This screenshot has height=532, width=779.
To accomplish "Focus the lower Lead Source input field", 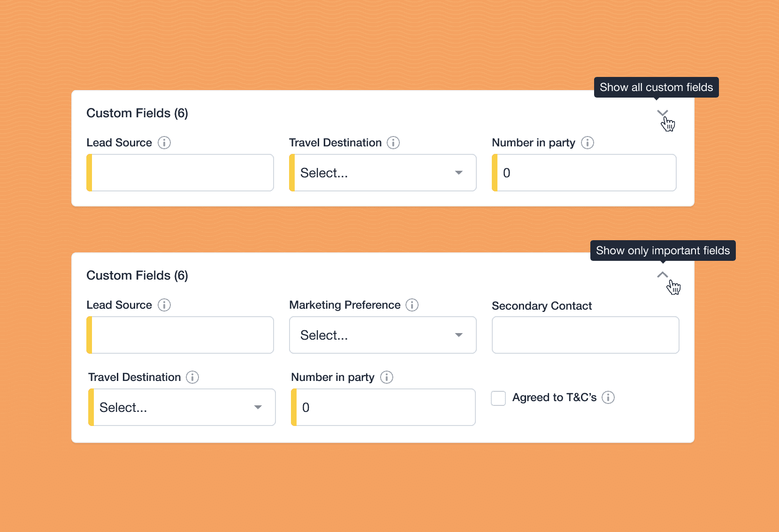I will point(180,335).
